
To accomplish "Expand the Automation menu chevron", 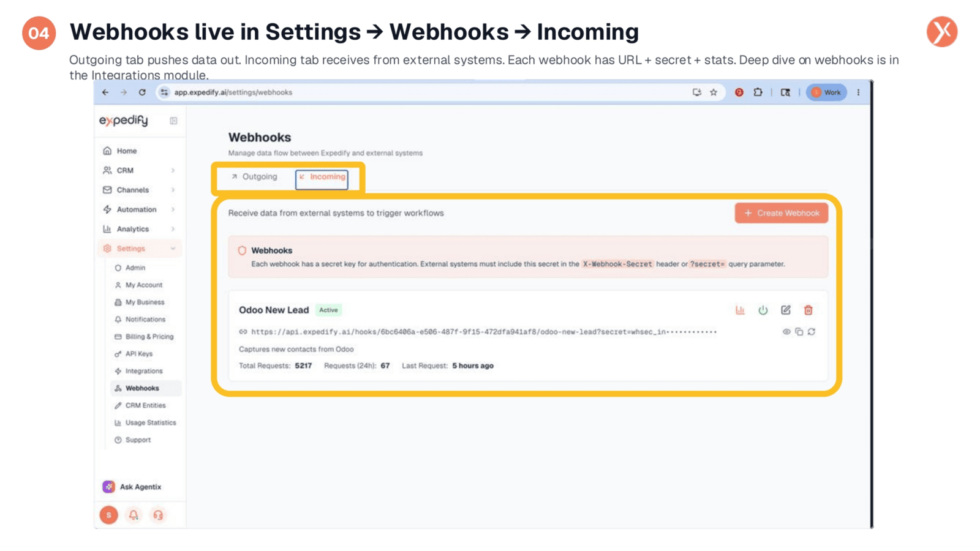I will click(x=173, y=209).
